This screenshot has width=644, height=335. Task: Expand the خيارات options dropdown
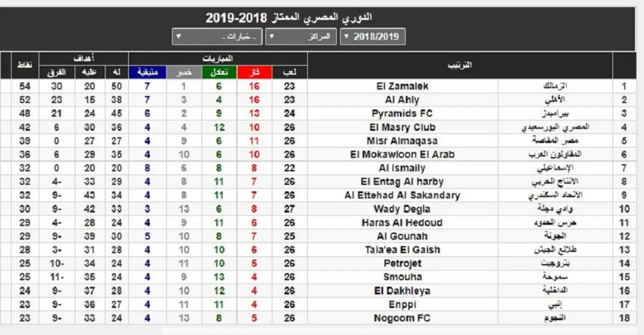pos(217,37)
